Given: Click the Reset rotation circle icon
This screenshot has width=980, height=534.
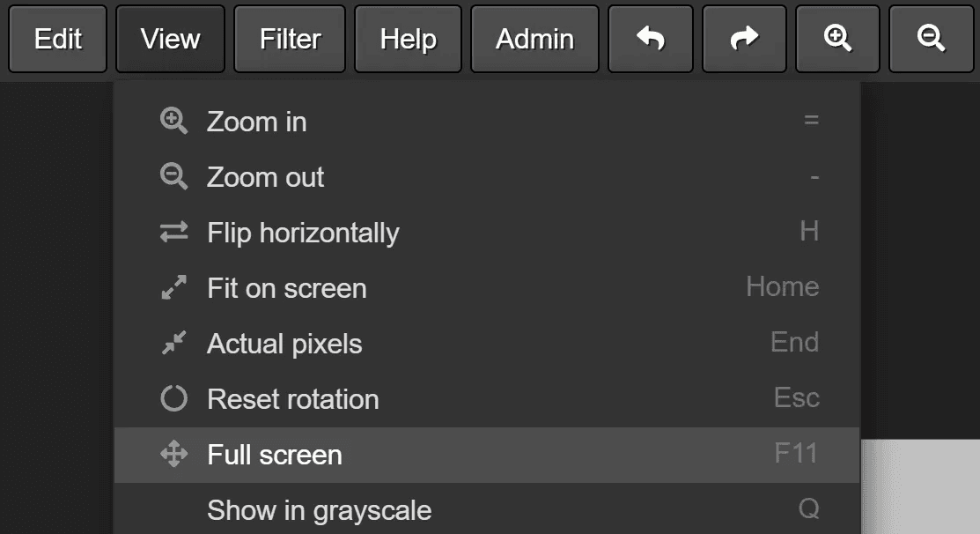Looking at the screenshot, I should [173, 399].
